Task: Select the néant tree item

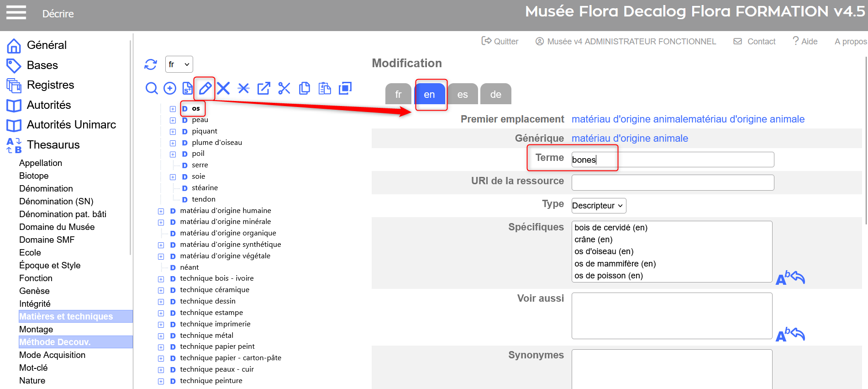Action: pos(189,267)
